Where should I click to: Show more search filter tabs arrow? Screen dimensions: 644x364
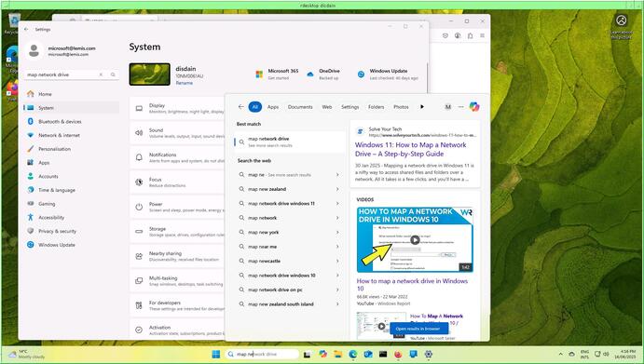422,107
